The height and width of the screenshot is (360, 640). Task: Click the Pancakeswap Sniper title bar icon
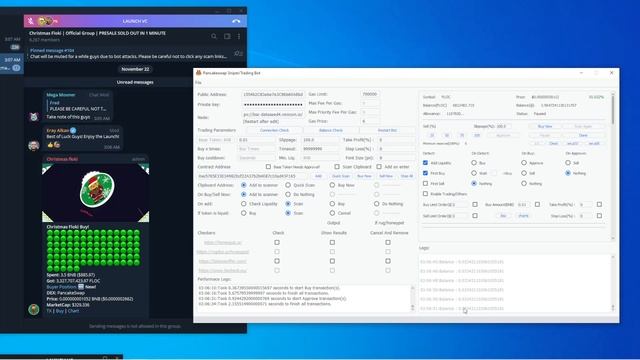198,73
